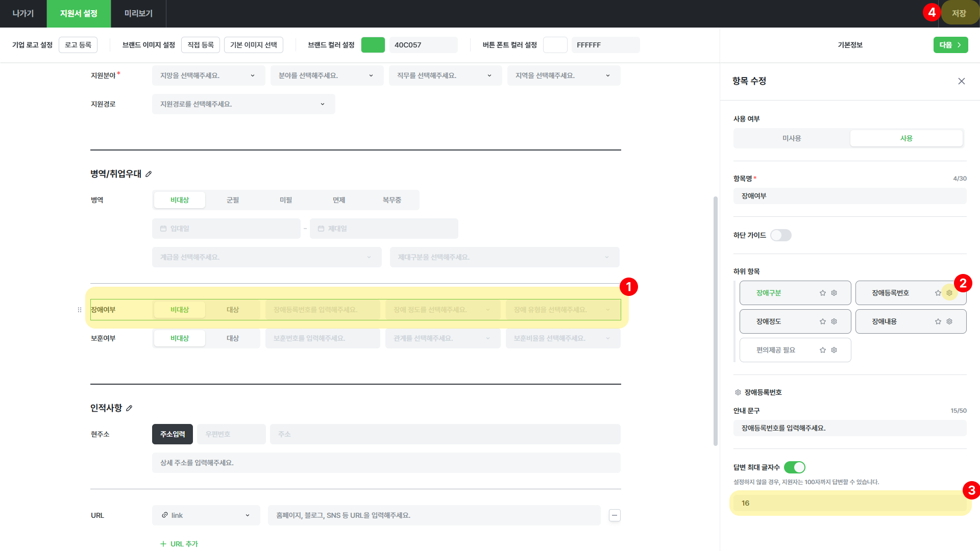Click the star icon on 편의제공 필요 item
980x551 pixels.
822,350
